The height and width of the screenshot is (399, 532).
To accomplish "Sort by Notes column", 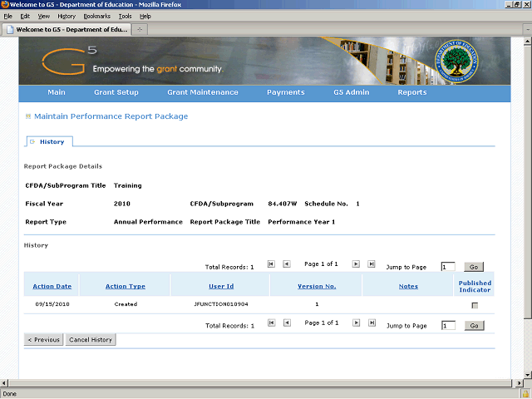I will (408, 286).
